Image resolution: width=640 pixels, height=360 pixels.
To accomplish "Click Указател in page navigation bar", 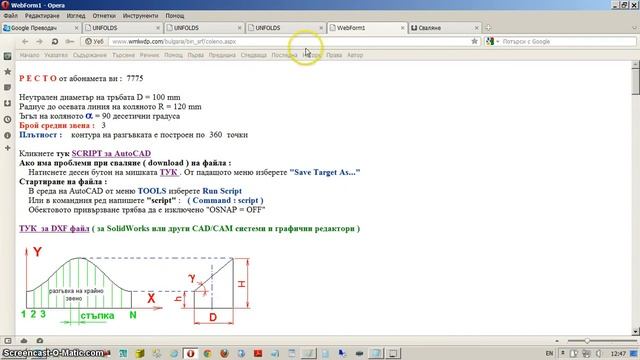I will (56, 55).
